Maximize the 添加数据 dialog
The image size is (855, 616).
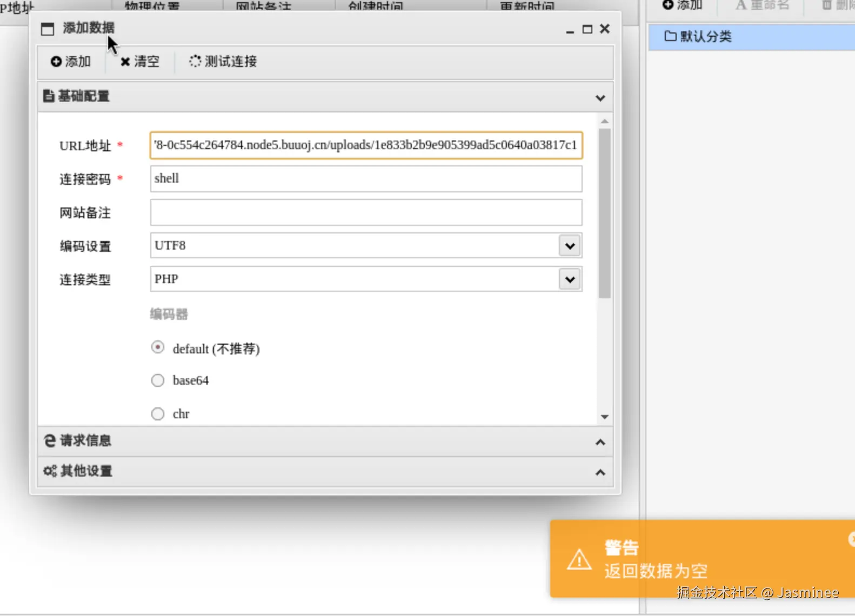587,29
